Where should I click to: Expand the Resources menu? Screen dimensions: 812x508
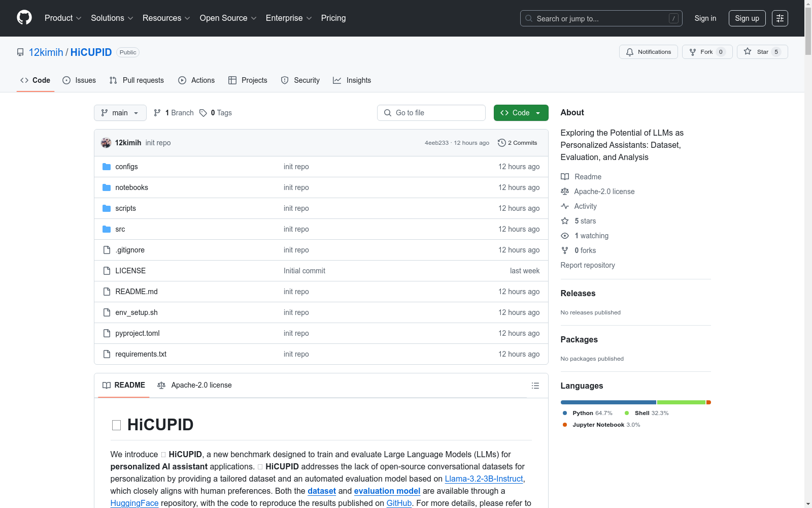click(166, 18)
